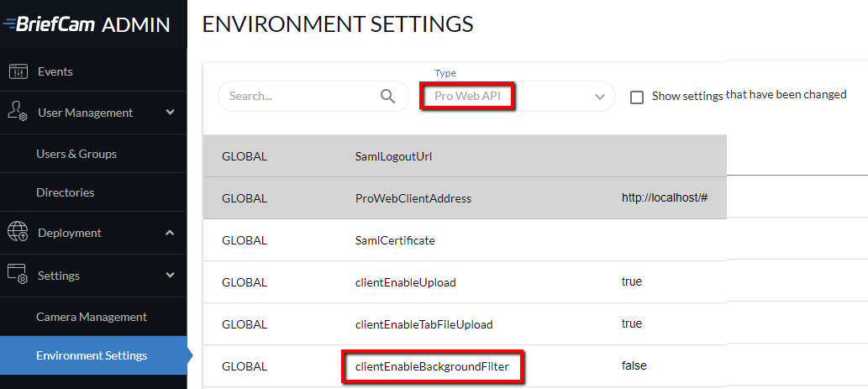Image resolution: width=868 pixels, height=389 pixels.
Task: Click the Environment Settings page heading
Action: pos(338,24)
